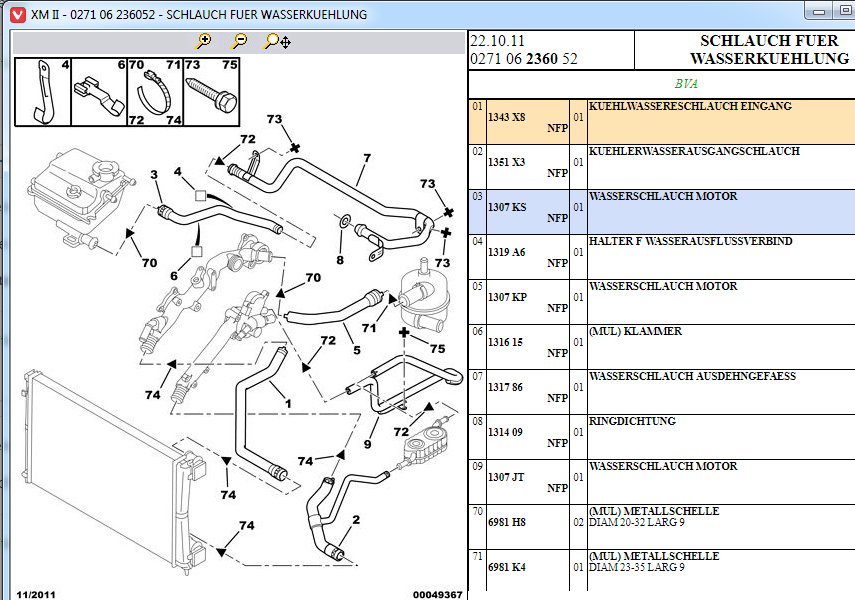Click part number 1343 X8
Image resolution: width=855 pixels, height=600 pixels.
[x=507, y=117]
